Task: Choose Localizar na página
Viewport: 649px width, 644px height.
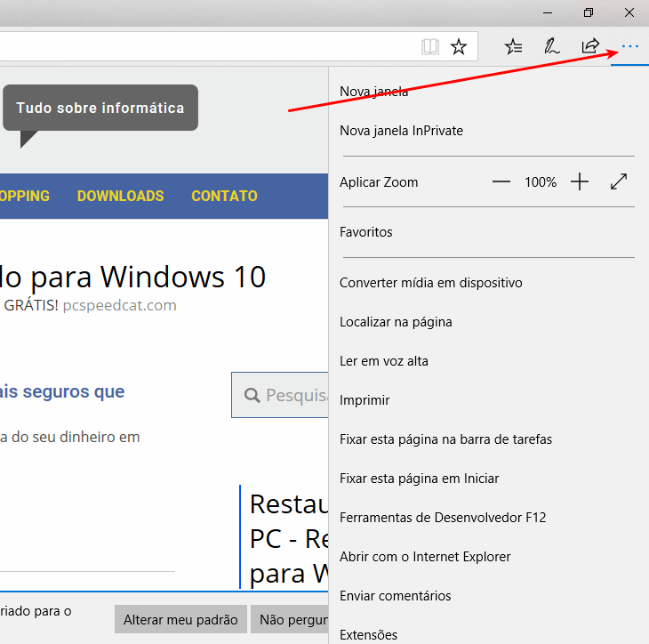Action: point(396,322)
